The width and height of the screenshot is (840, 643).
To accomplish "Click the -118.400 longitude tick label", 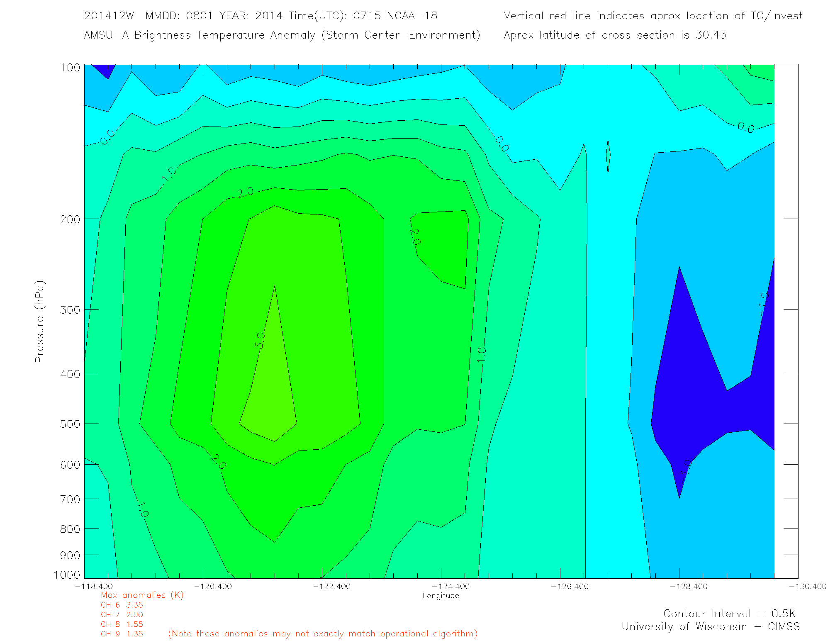I will coord(94,587).
